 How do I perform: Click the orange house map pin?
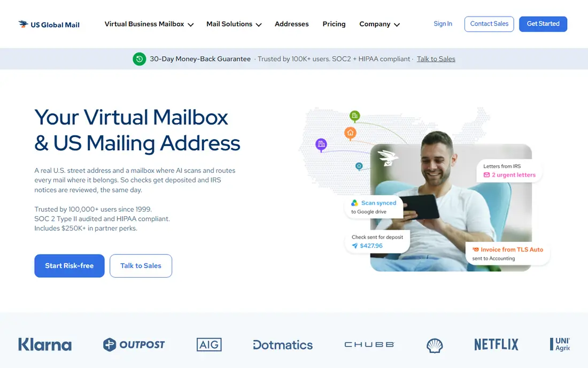tap(350, 133)
